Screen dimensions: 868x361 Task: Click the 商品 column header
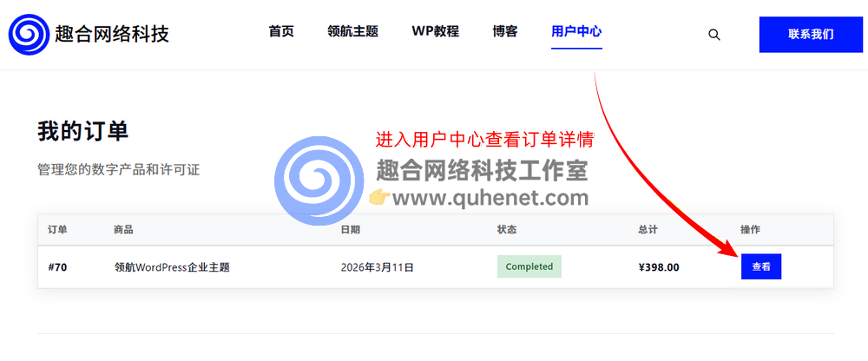click(123, 230)
